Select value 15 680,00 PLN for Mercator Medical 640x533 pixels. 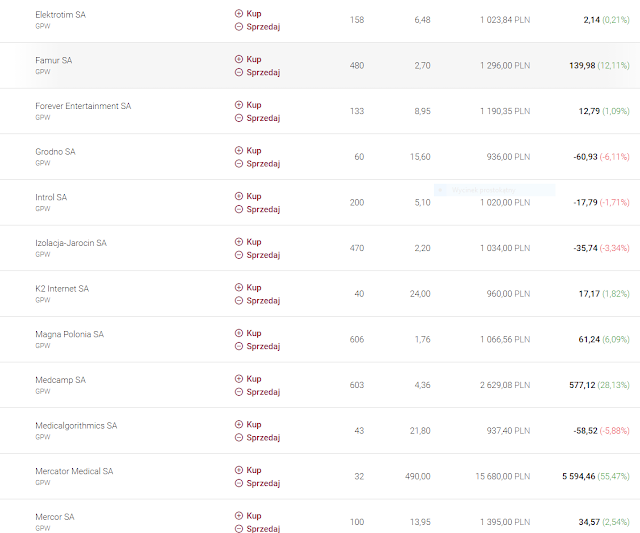pos(503,477)
